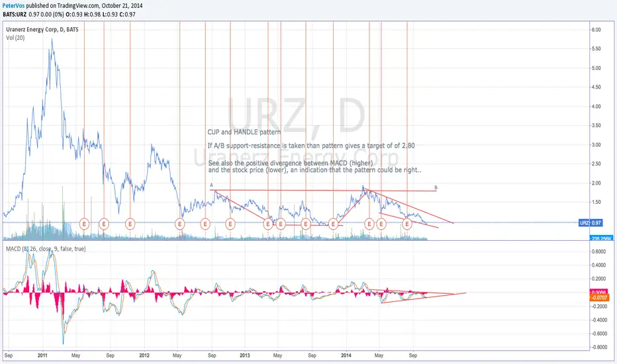Viewport: 617px width, 364px height.
Task: Click the point A label on resistance line
Action: click(x=211, y=185)
